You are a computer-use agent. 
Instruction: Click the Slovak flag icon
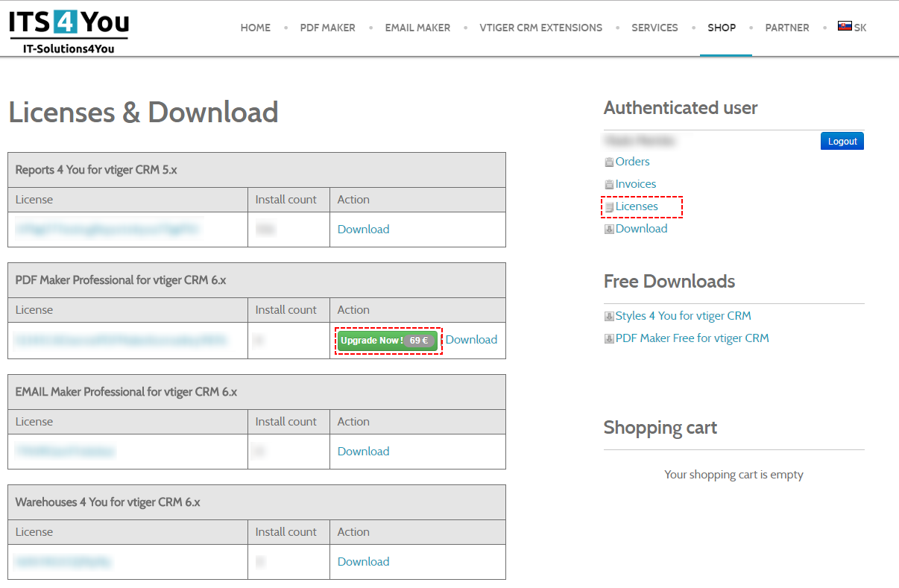point(845,26)
